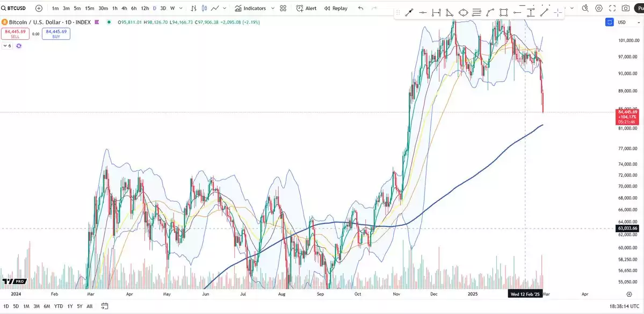Set range to 6M
This screenshot has height=314, width=644.
[47, 306]
